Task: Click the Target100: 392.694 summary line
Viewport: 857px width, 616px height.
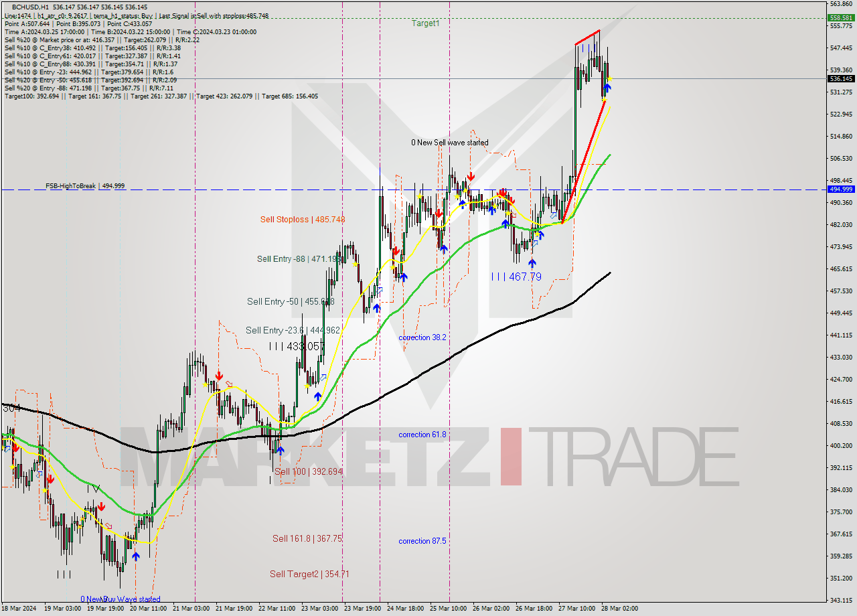Action: click(x=161, y=96)
